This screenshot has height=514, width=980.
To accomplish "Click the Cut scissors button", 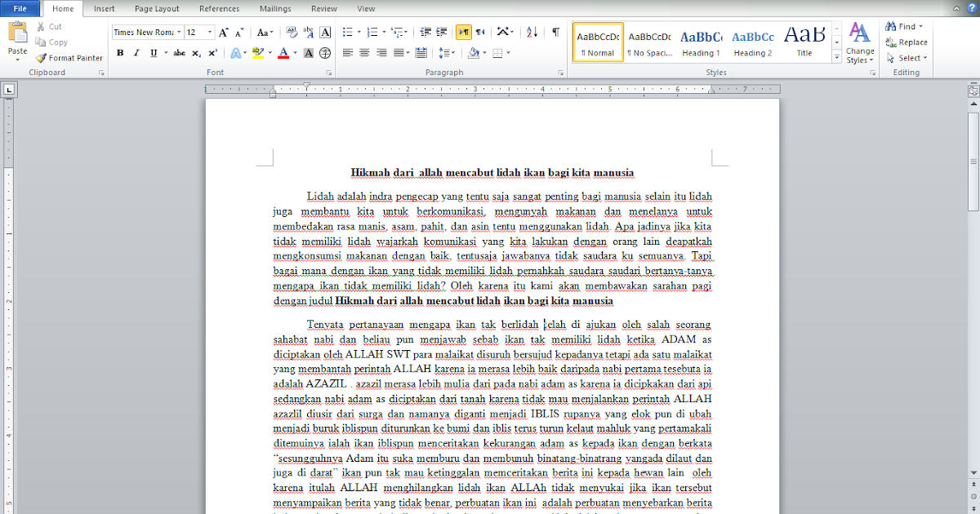I will 49,27.
